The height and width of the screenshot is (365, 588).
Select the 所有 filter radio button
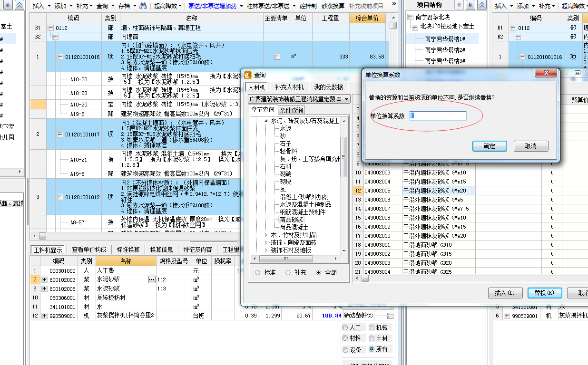tap(372, 349)
